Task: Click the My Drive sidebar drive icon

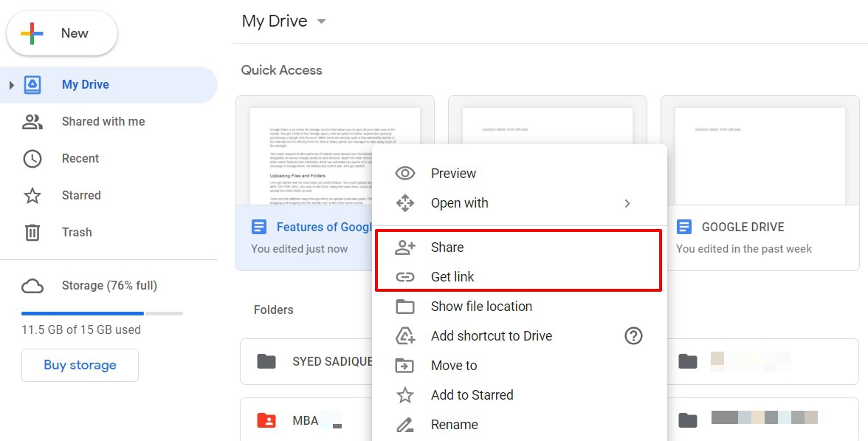Action: [x=32, y=85]
